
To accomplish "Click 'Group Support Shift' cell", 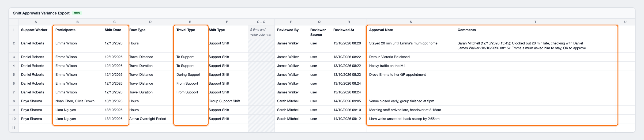I will 227,101.
